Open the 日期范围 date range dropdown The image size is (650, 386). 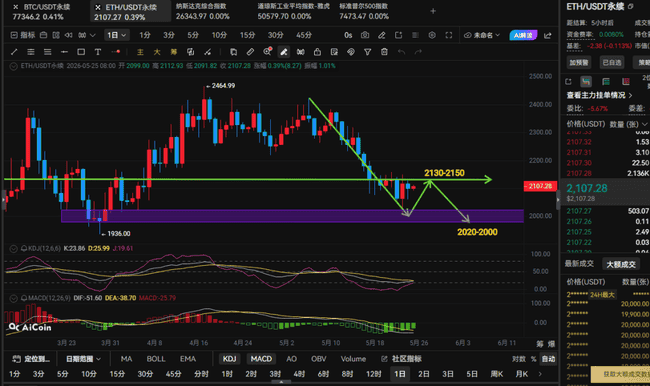(83, 359)
